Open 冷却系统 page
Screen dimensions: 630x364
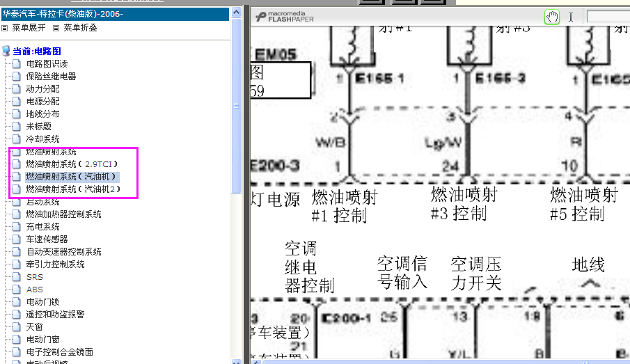[43, 139]
